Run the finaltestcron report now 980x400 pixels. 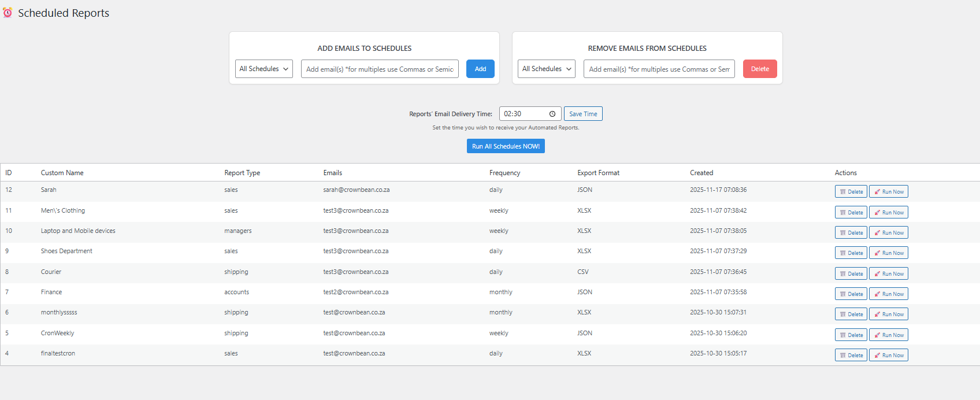[888, 355]
